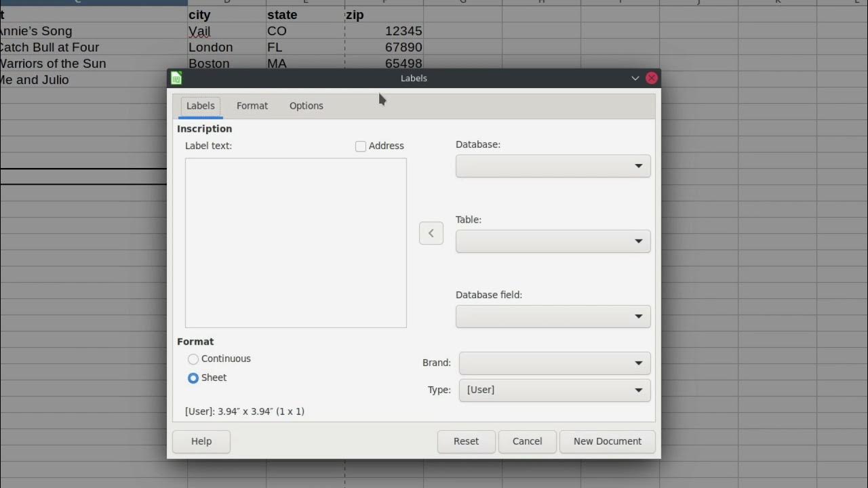Select the spreadsheet cell containing Warriors of the Sun
868x488 pixels.
pos(94,64)
